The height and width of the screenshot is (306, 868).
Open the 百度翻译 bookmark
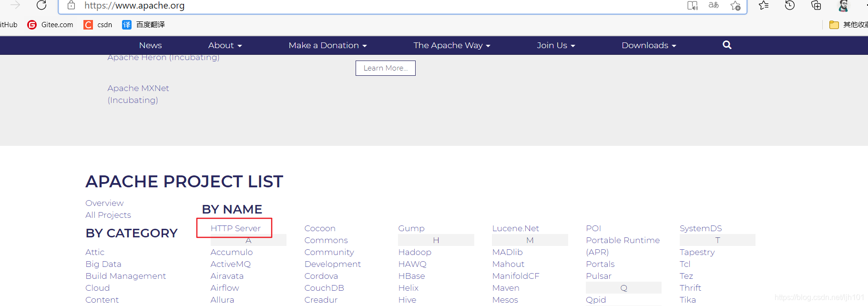[x=143, y=25]
